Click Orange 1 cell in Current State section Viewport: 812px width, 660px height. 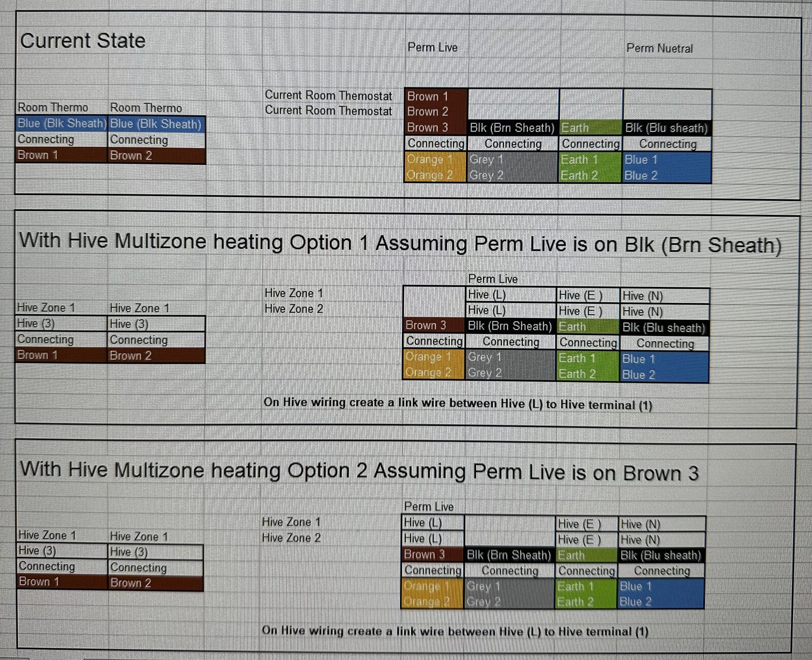430,159
